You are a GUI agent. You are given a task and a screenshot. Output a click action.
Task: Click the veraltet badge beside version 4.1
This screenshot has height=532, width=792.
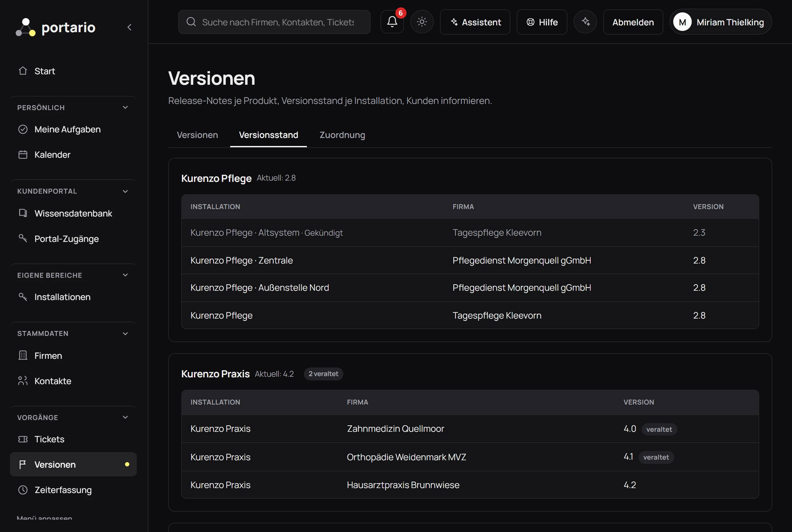pyautogui.click(x=656, y=457)
